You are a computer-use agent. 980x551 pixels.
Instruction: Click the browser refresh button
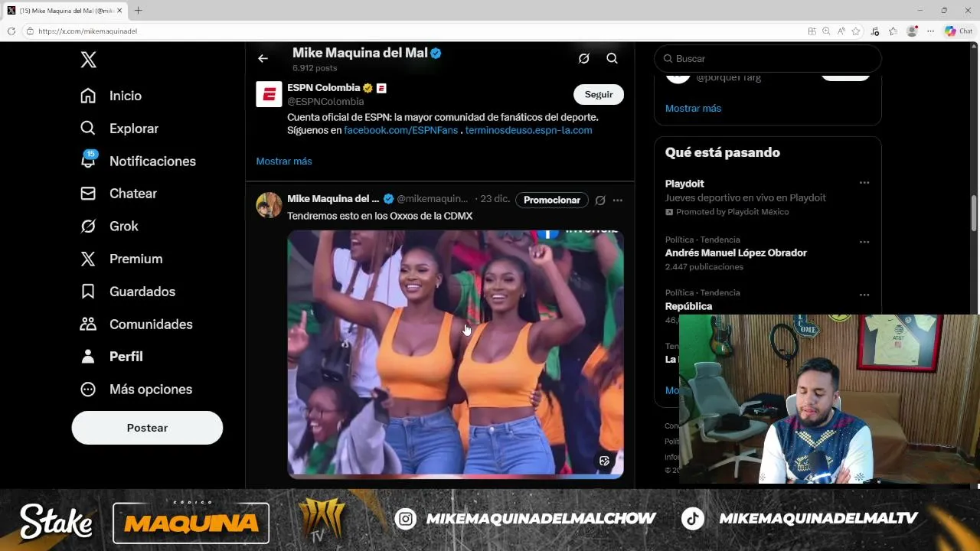(11, 31)
